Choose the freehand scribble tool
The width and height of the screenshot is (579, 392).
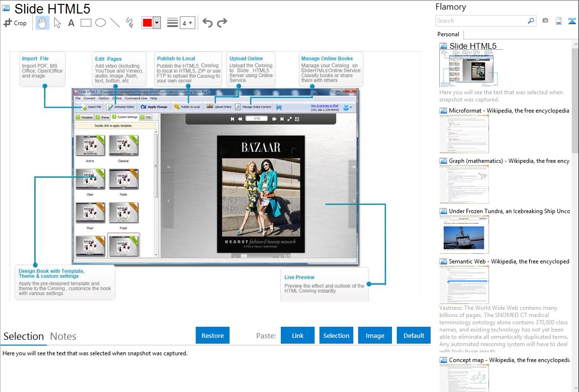point(130,23)
